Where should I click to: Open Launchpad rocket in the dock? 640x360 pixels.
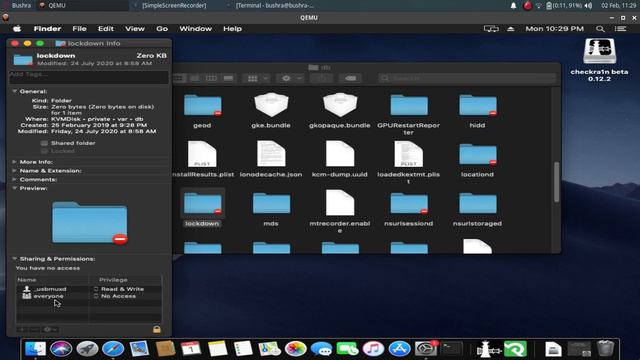coord(87,349)
